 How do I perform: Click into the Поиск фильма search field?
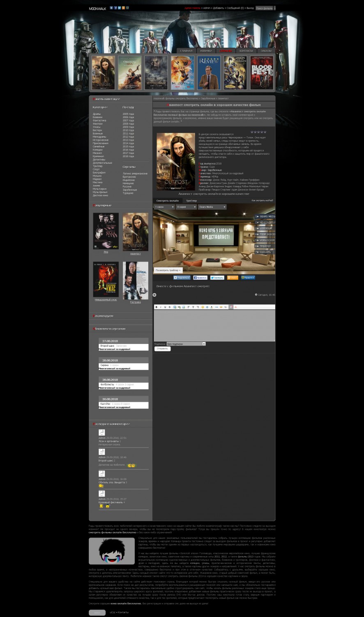(264, 8)
